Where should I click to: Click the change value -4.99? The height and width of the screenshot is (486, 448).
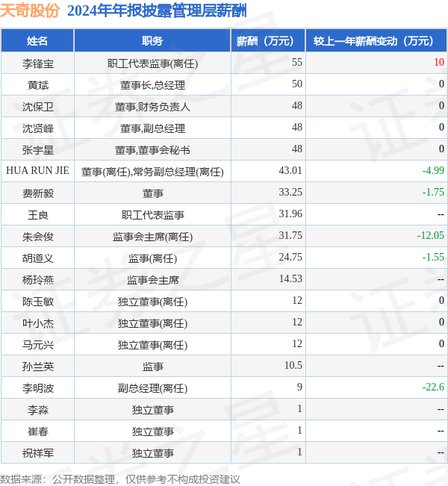coord(433,170)
